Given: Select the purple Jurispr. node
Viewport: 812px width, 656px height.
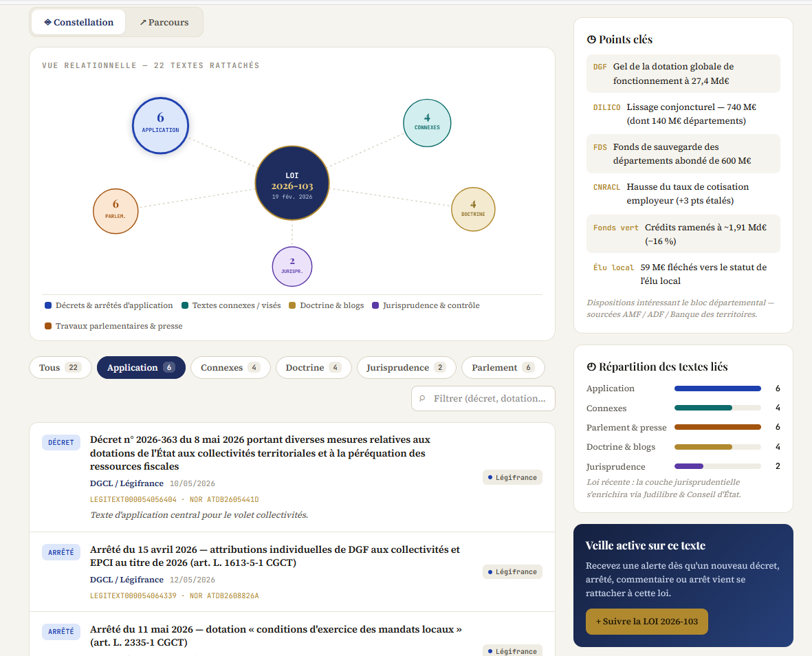Looking at the screenshot, I should [x=292, y=266].
